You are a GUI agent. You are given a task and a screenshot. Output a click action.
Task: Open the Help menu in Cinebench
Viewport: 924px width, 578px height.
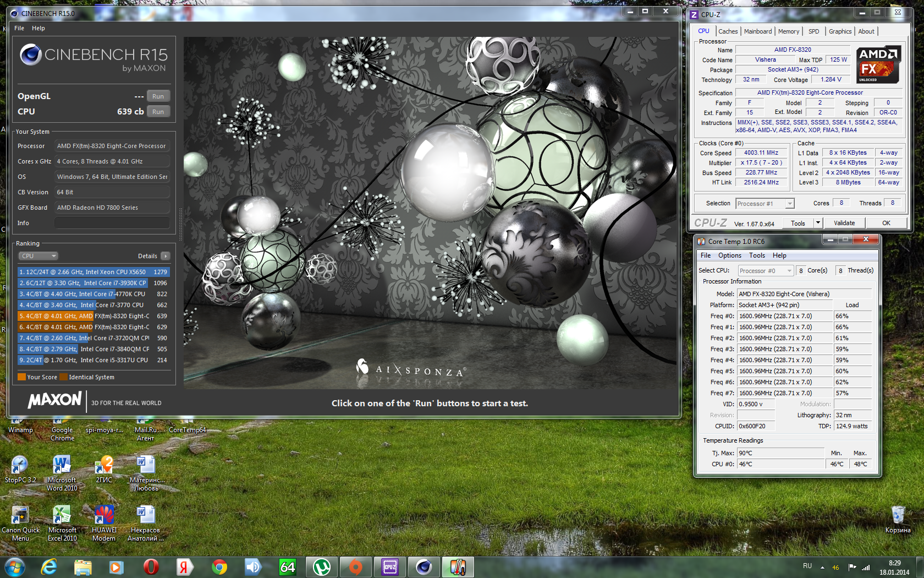38,28
